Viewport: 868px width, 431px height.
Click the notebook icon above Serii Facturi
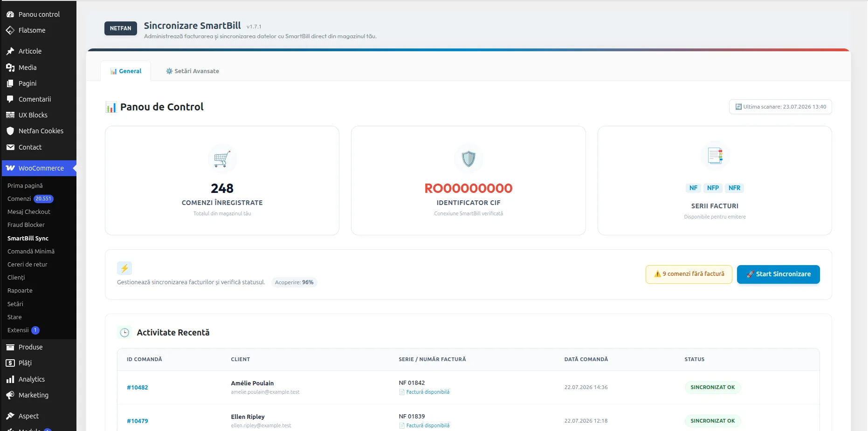click(715, 156)
